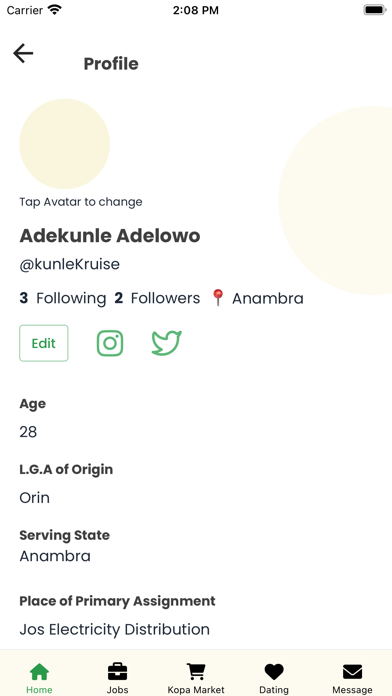Viewport: 392px width, 696px height.
Task: Tap the Kopa Market cart icon
Action: (x=196, y=672)
